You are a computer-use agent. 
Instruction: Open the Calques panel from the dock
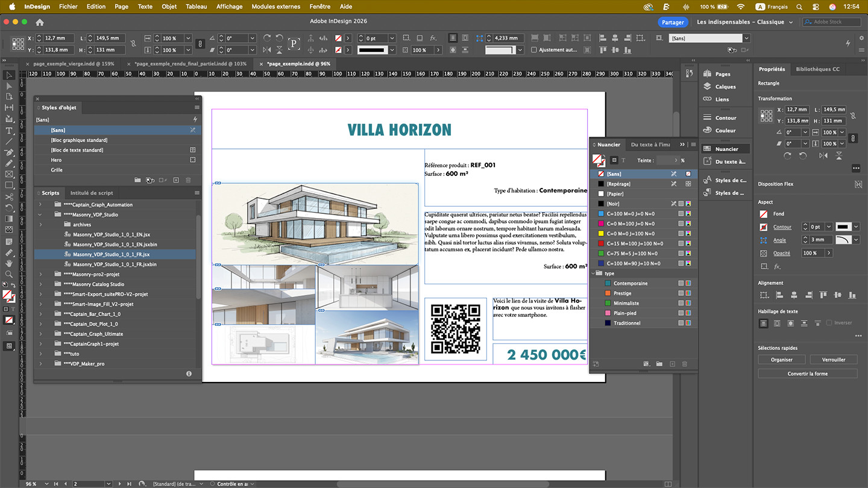[725, 87]
